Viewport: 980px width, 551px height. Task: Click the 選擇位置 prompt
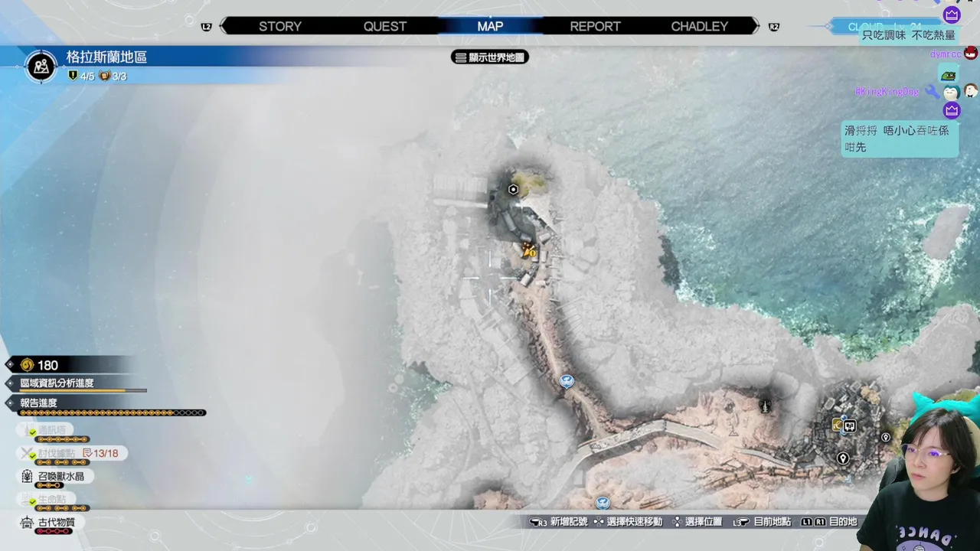697,522
